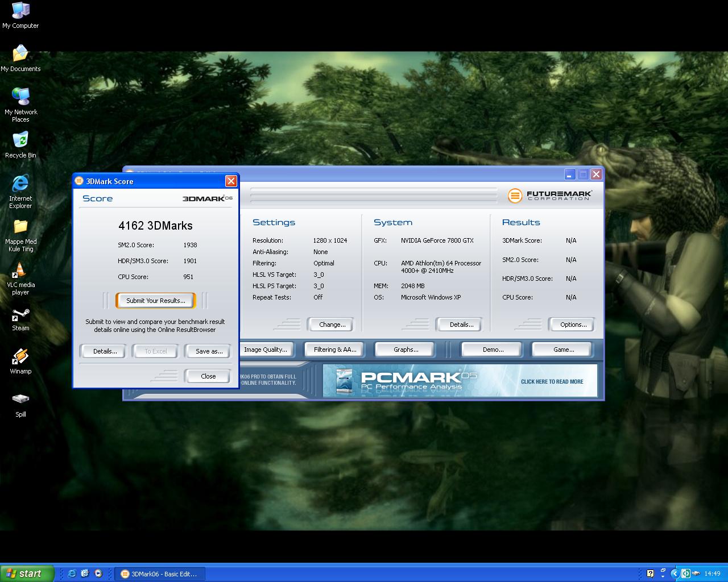Screen dimensions: 728x582
Task: Click the PCMark05 banner advertisement
Action: point(460,380)
